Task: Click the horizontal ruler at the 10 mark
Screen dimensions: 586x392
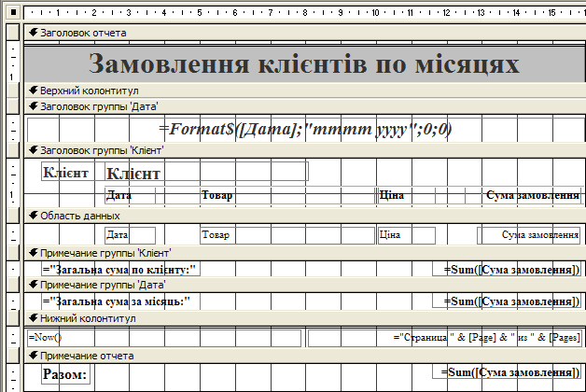Action: tap(376, 13)
